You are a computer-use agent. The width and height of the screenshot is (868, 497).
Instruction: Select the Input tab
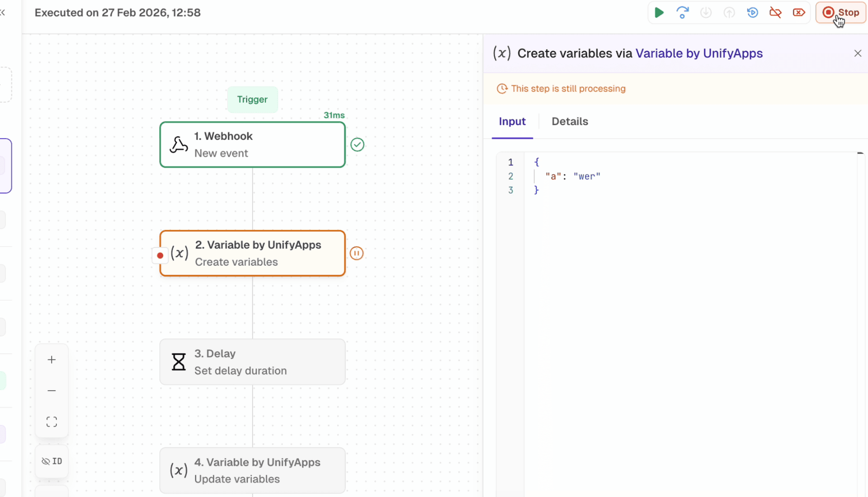512,122
